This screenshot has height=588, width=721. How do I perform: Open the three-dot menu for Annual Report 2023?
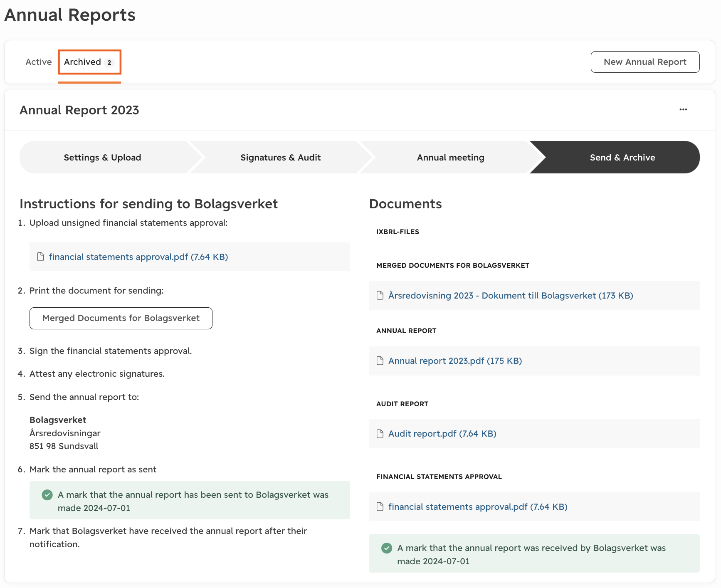click(683, 109)
